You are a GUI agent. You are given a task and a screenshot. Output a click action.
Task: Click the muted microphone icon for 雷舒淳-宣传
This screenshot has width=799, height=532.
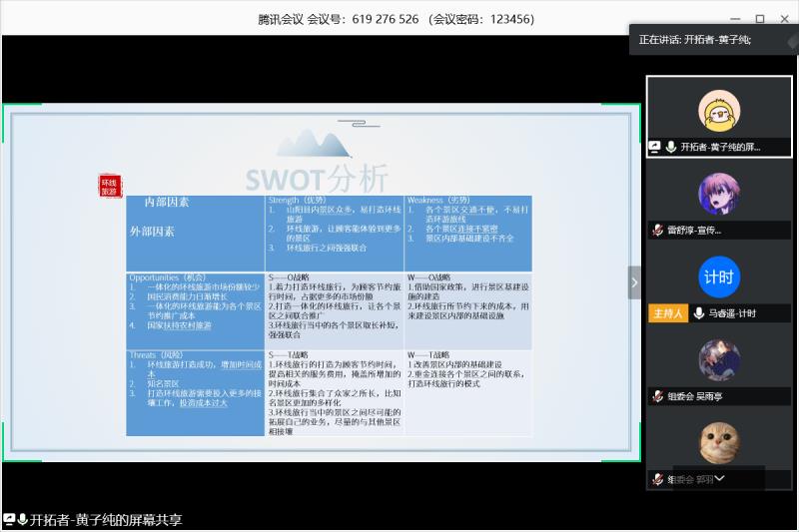point(657,230)
